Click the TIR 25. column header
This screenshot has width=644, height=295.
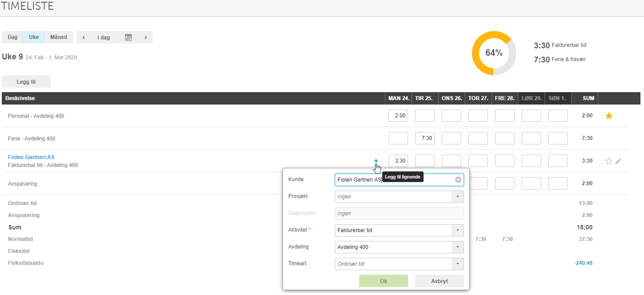425,98
